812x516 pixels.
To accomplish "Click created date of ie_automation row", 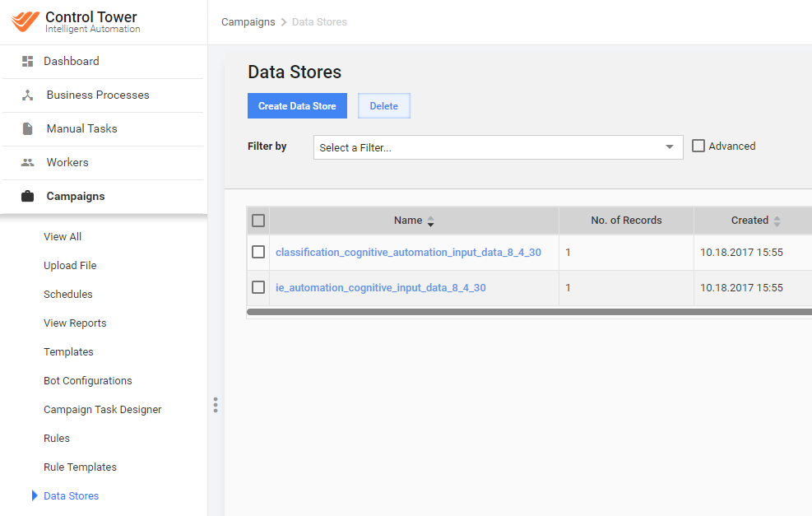I will click(741, 287).
